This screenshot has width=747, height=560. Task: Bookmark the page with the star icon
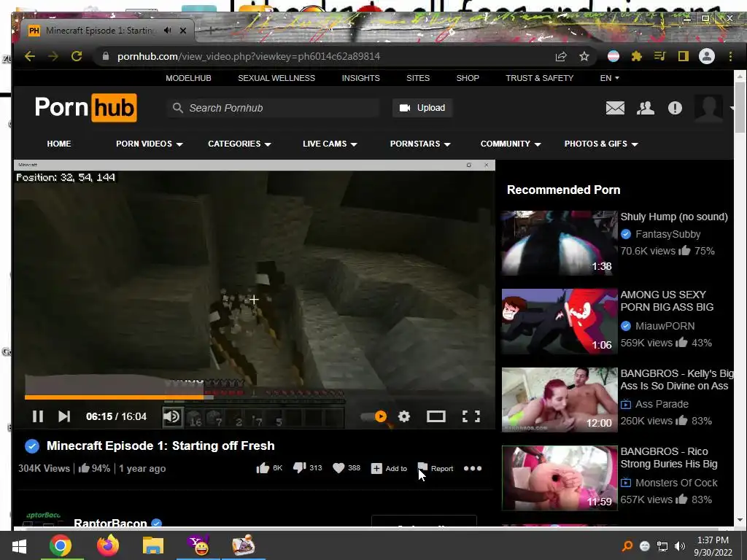coord(584,57)
